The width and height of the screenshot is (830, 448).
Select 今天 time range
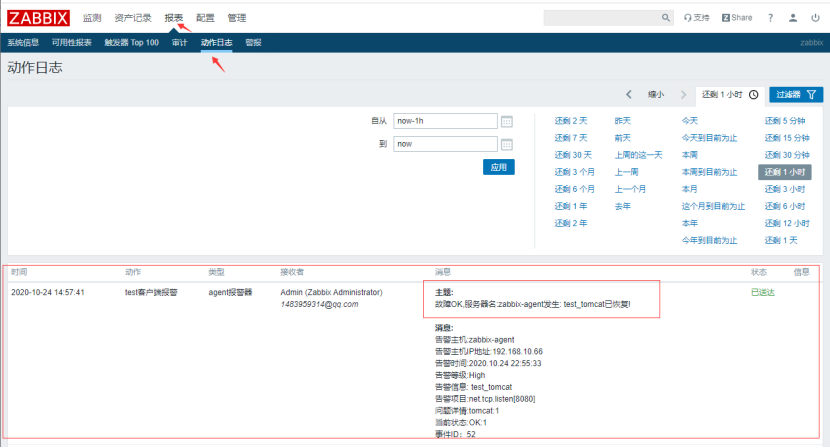tap(690, 121)
